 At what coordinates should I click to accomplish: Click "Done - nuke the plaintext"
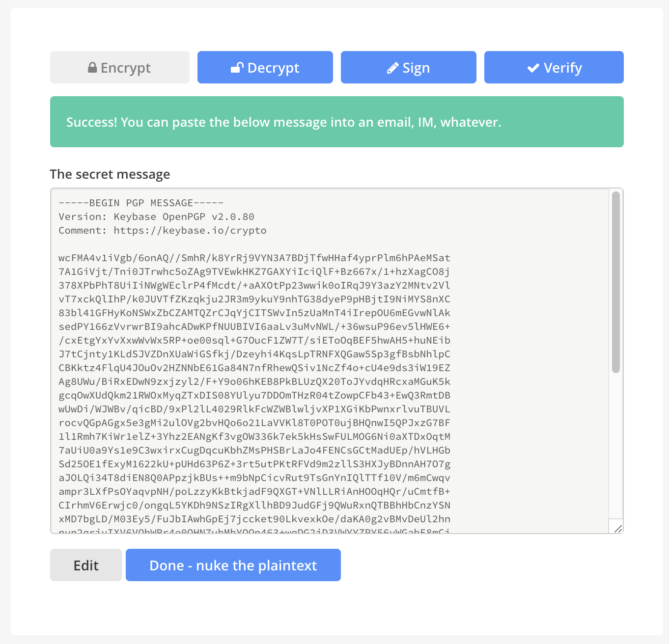click(233, 565)
